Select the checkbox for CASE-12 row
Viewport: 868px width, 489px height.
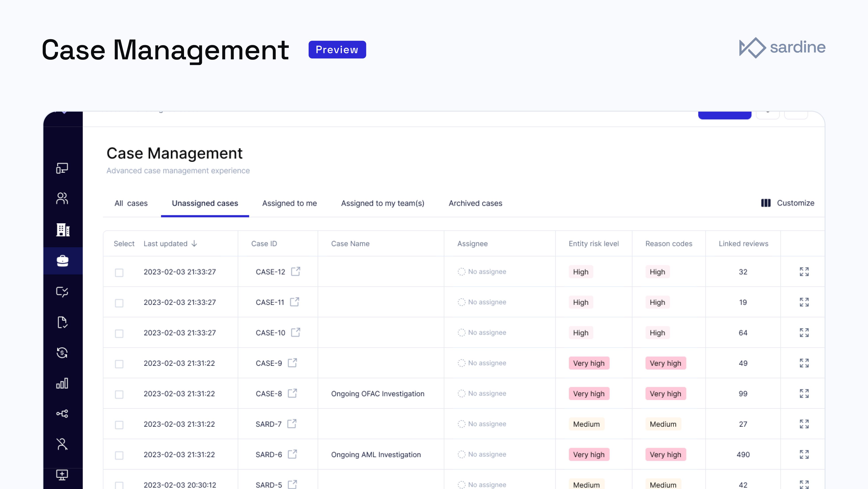(x=119, y=272)
